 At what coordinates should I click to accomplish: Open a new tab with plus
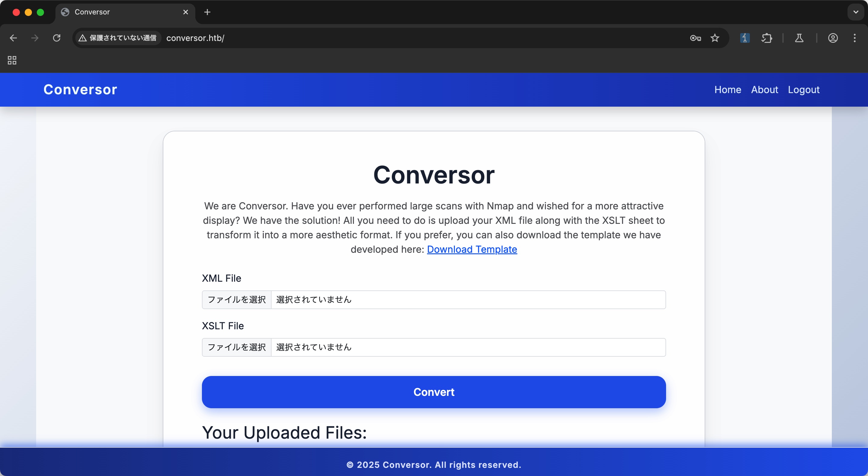coord(207,12)
